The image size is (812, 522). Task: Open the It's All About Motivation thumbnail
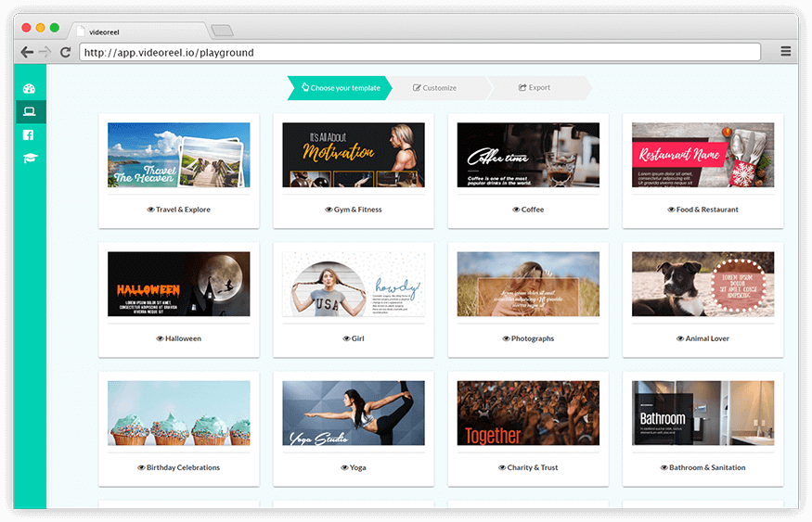point(354,155)
